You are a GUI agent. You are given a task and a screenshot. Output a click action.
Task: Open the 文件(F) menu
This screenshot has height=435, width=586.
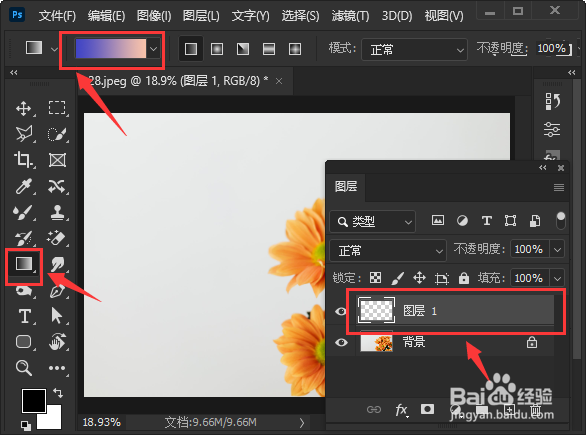[57, 16]
